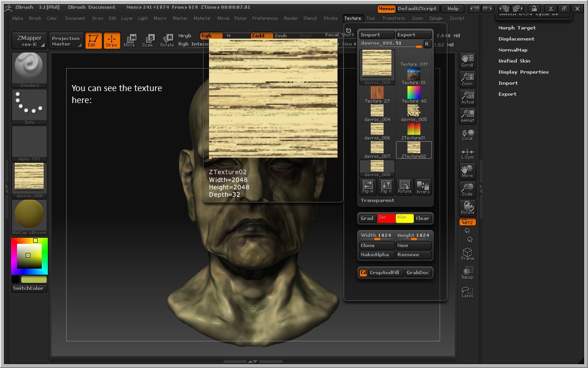Toggle the Cd clear depth button
Viewport: 588px width, 368px height.
click(x=363, y=273)
